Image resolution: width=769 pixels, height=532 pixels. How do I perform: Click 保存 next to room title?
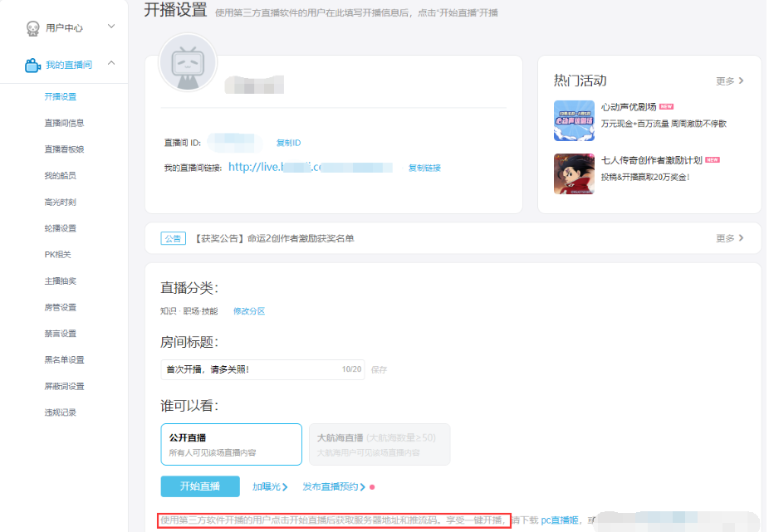pos(380,370)
